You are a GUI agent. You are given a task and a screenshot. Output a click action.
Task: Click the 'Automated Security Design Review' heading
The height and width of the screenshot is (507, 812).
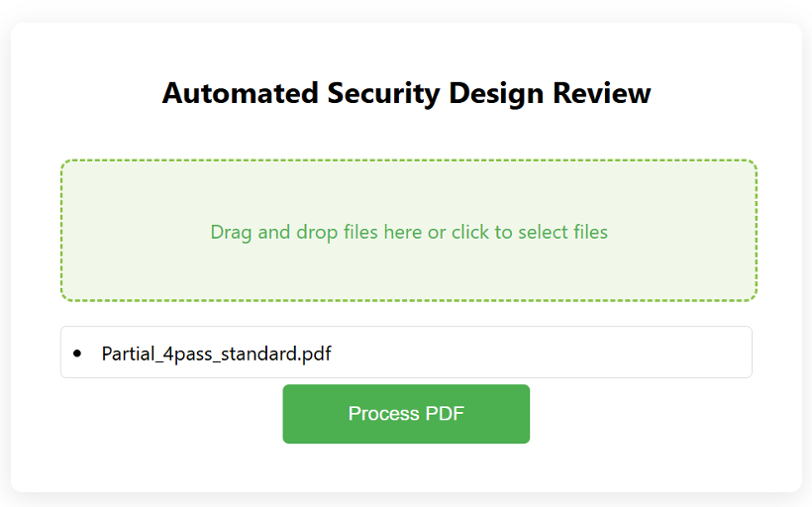(406, 93)
